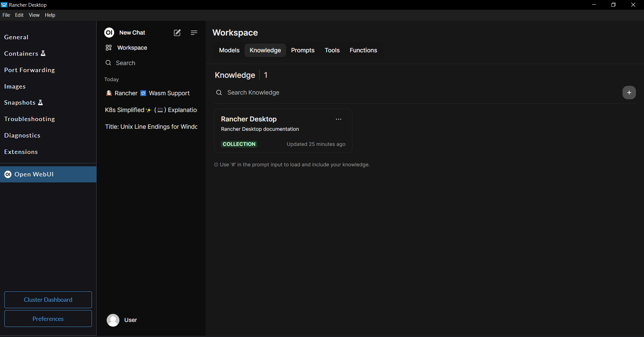Click the Rancher Desktop documentation description

(x=260, y=129)
